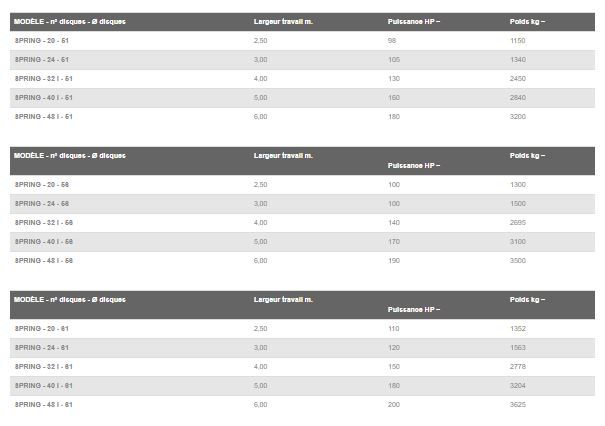Select the weight value 3625

[x=517, y=404]
